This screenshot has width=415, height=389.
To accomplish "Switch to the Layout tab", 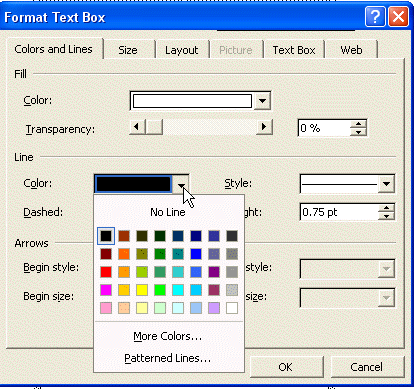I will 182,50.
